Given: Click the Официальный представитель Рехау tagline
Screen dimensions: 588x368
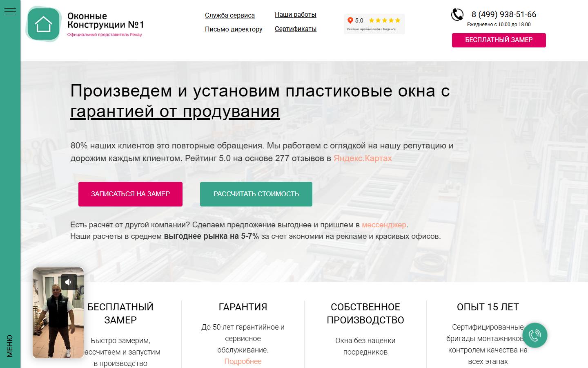Looking at the screenshot, I should click(105, 35).
